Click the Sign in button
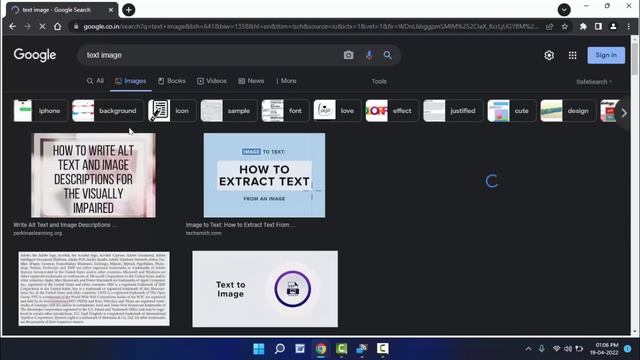This screenshot has height=360, width=640. point(606,55)
